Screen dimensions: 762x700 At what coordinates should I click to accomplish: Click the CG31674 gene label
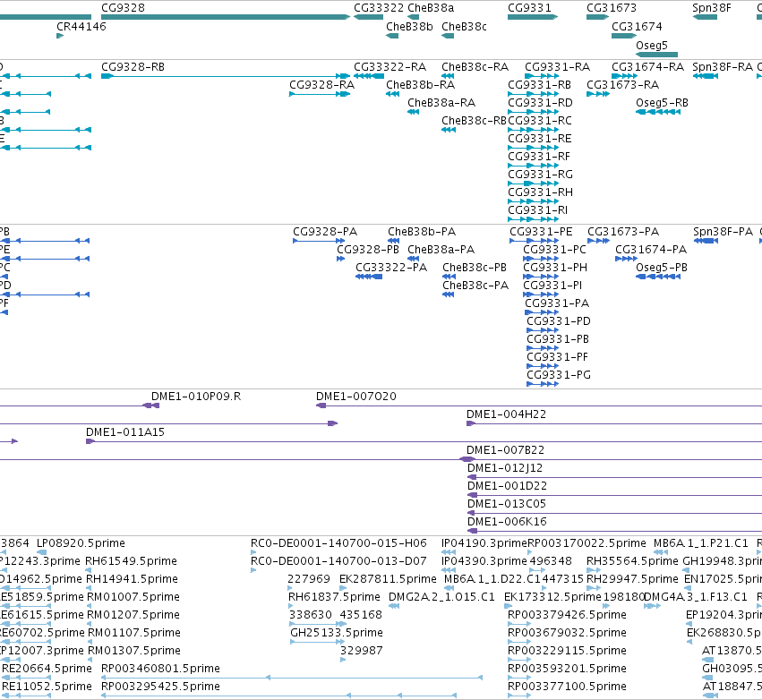click(x=637, y=27)
